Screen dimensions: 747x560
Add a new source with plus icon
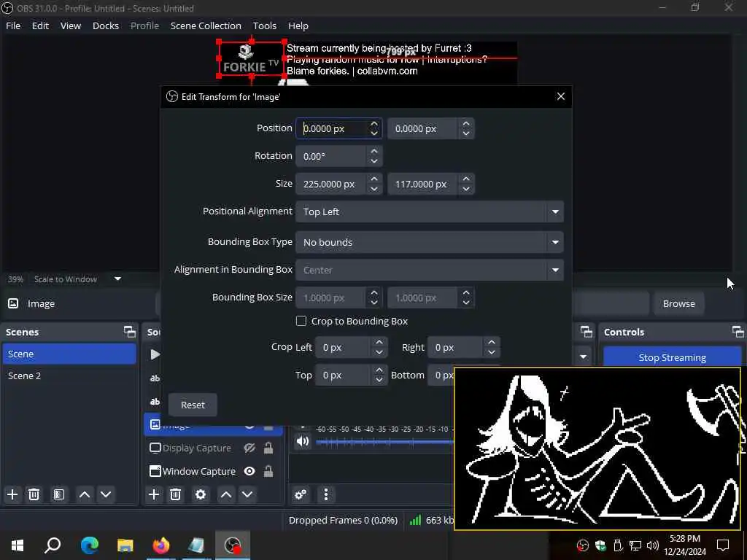pyautogui.click(x=154, y=494)
